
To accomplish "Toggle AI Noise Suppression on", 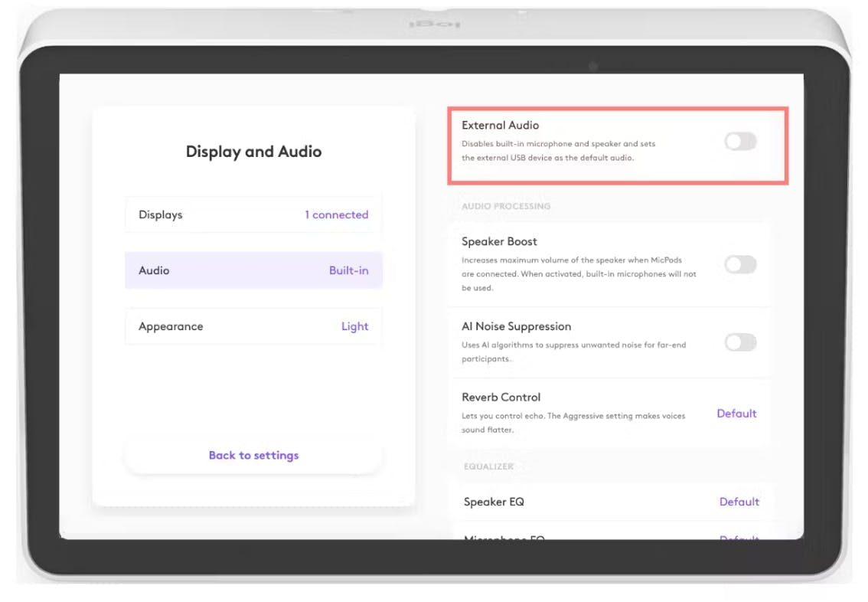I will pyautogui.click(x=741, y=342).
